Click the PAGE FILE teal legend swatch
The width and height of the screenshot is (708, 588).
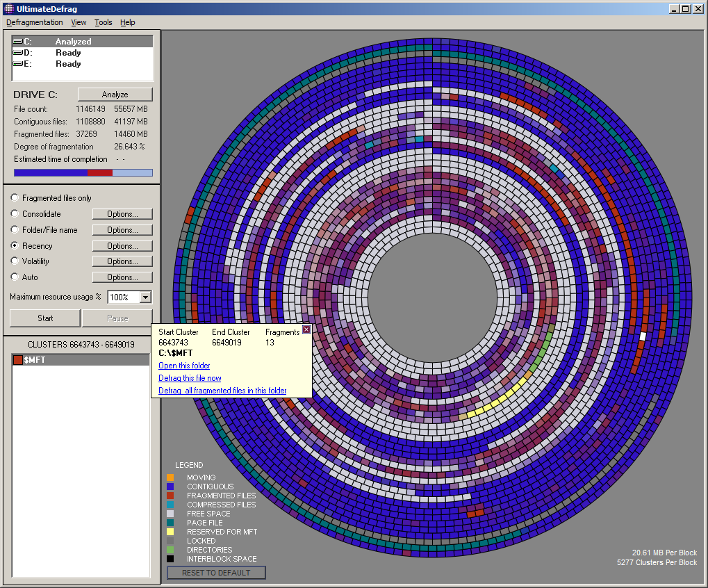(170, 523)
